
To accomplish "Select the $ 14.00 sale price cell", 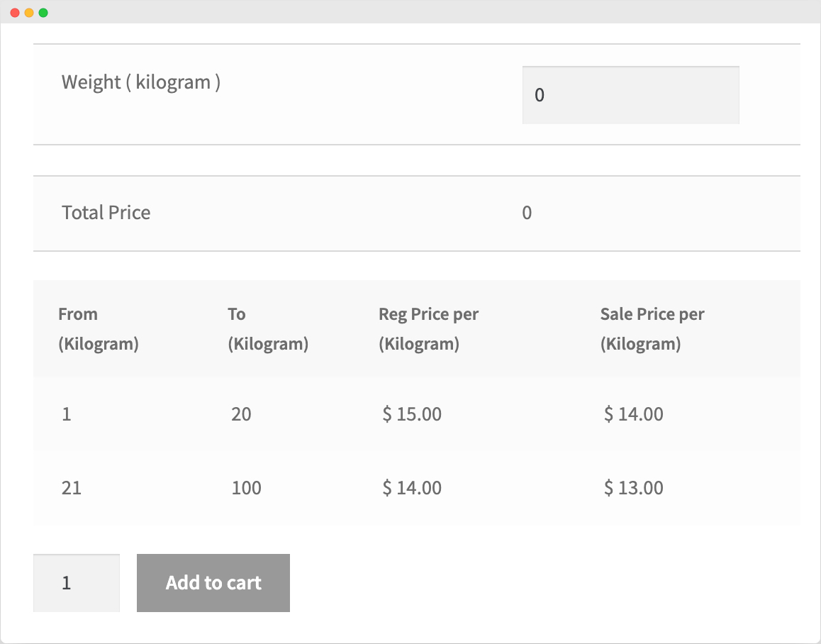I will pyautogui.click(x=633, y=414).
